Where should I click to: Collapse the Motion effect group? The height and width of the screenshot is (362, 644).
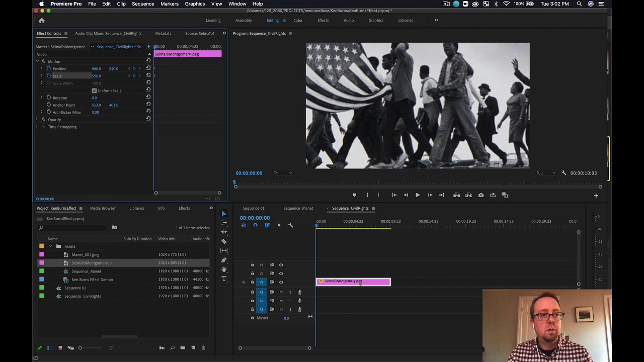coord(37,61)
